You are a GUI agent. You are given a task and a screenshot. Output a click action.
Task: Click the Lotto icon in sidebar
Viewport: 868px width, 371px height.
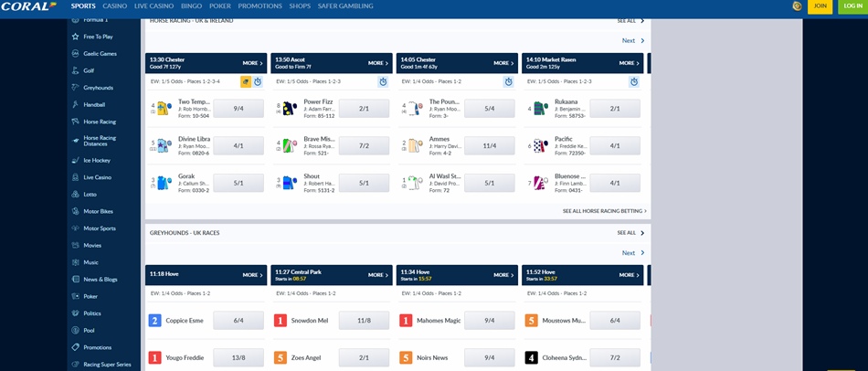click(x=75, y=195)
